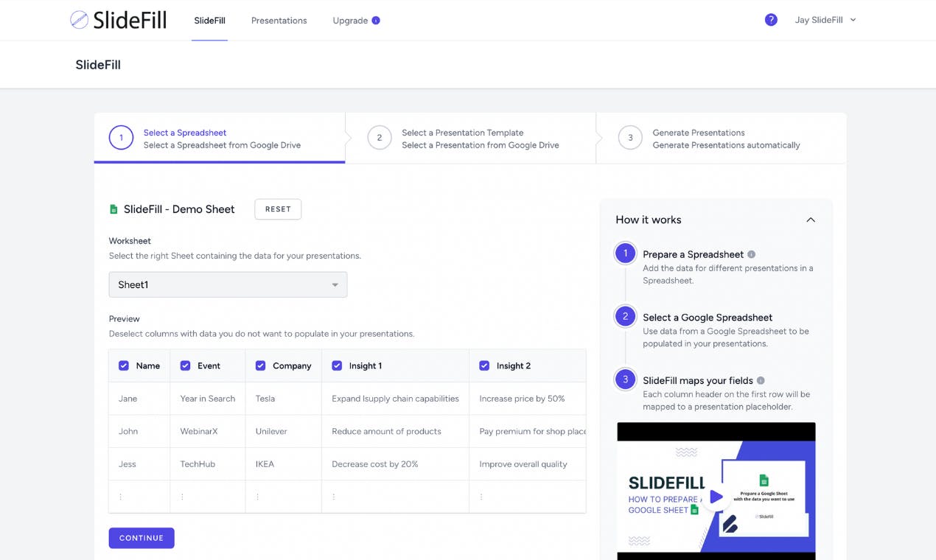Uncheck the Event column checkbox
Viewport: 936px width, 560px height.
pyautogui.click(x=185, y=365)
